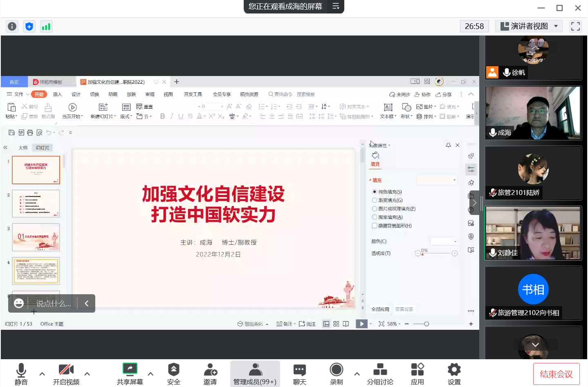Open the fill preset dropdown beside 填充

[x=437, y=180]
